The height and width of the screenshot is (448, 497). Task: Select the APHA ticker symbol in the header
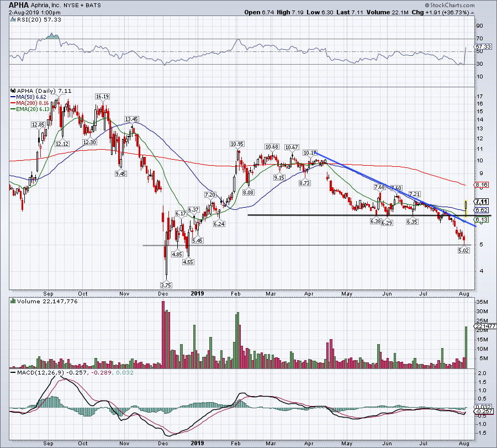click(x=19, y=5)
